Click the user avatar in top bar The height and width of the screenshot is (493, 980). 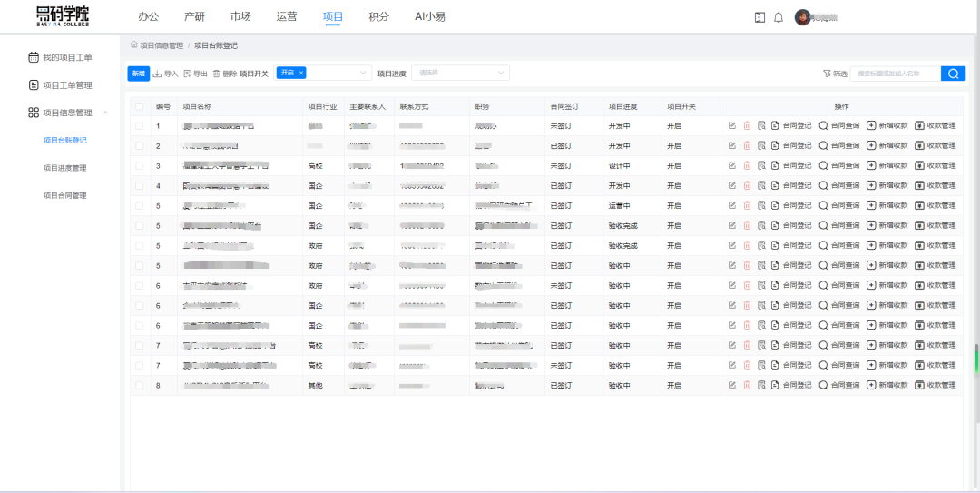[x=802, y=17]
